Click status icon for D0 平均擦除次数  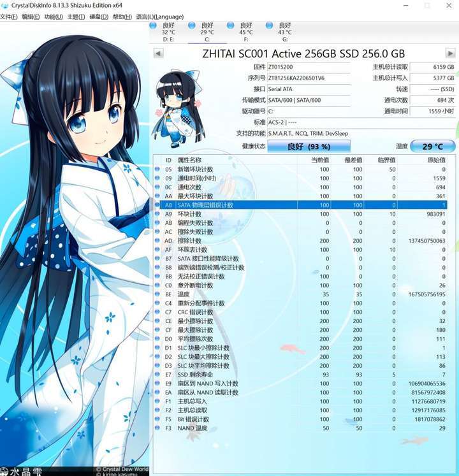pos(157,339)
